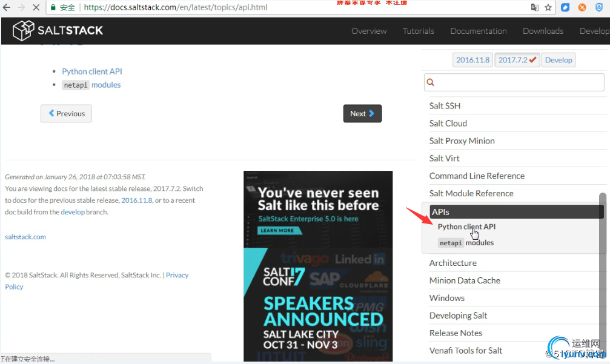The height and width of the screenshot is (364, 610).
Task: Open the Downloads nav item
Action: (x=543, y=31)
